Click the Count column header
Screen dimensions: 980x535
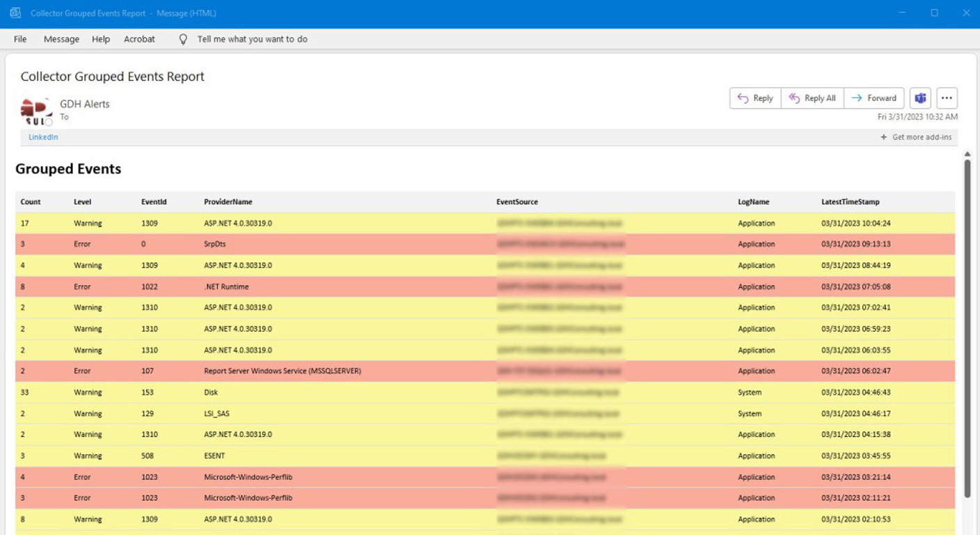coord(31,202)
